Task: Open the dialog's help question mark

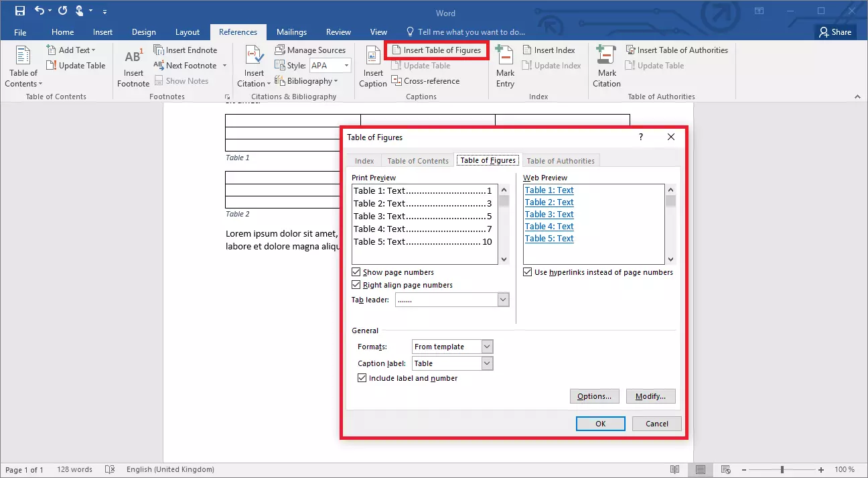Action: point(641,137)
